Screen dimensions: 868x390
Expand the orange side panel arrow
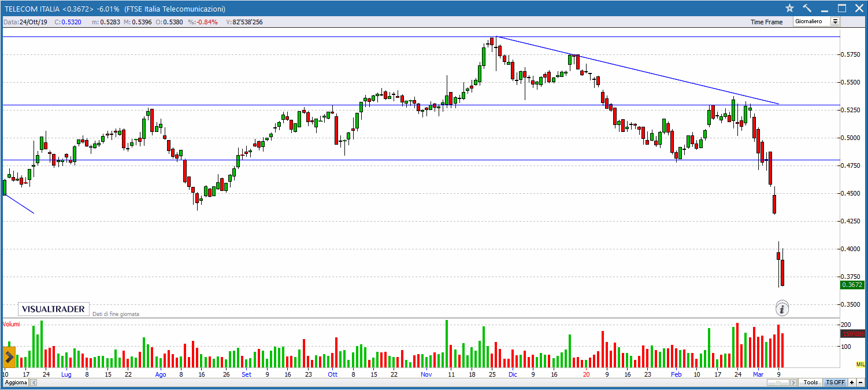point(9,357)
